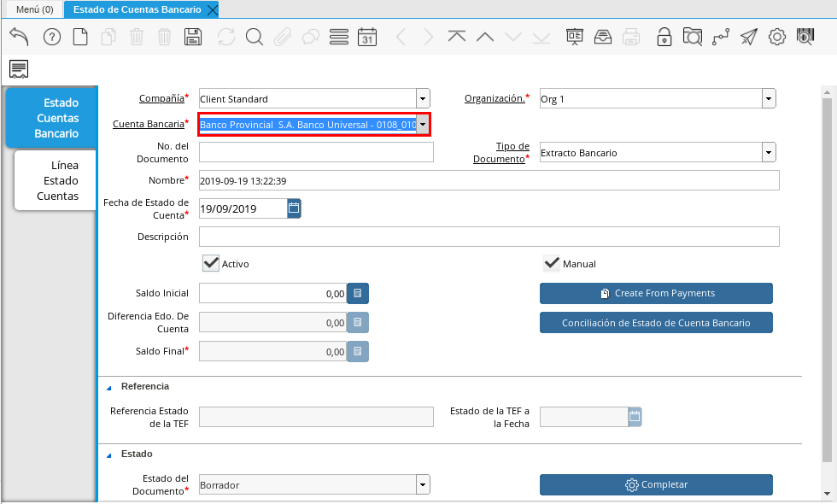Close the Estado de Cuentas Bancario tab
Viewport: 837px width, 504px height.
212,9
